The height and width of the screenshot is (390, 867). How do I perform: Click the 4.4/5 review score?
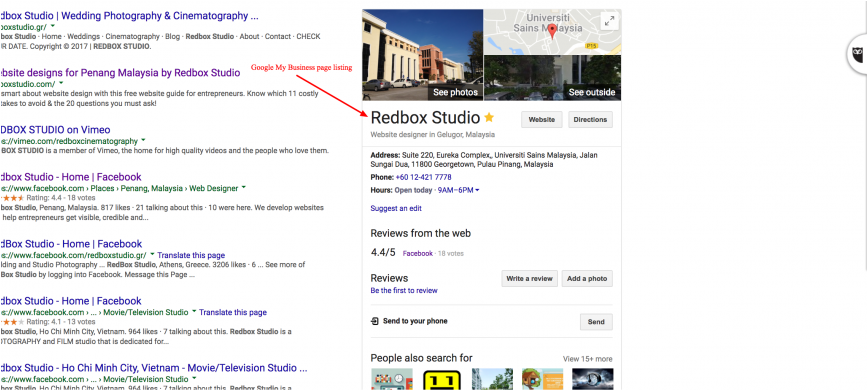383,253
